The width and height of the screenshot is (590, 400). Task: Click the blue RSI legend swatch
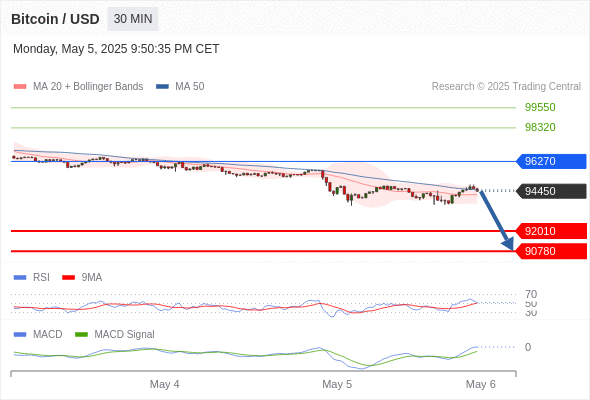point(20,278)
